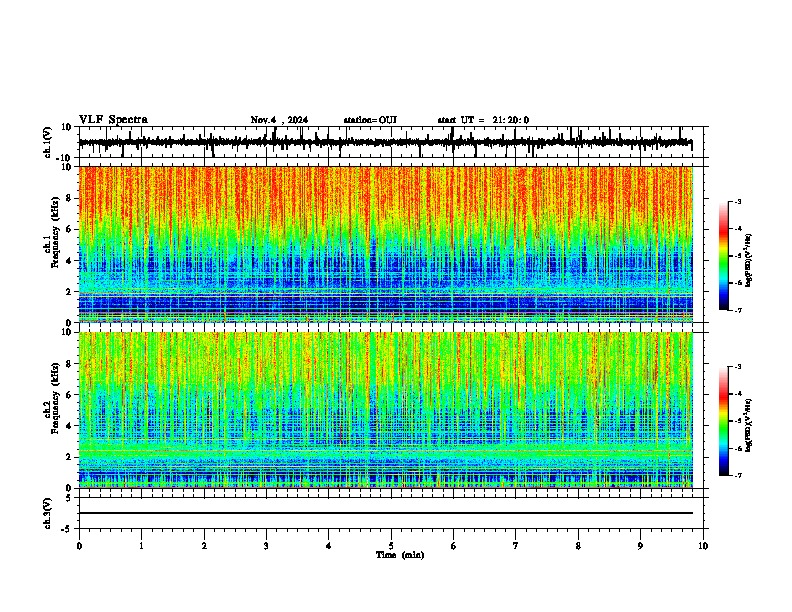Click time axis tick '2'
This screenshot has width=792, height=612.
[204, 546]
